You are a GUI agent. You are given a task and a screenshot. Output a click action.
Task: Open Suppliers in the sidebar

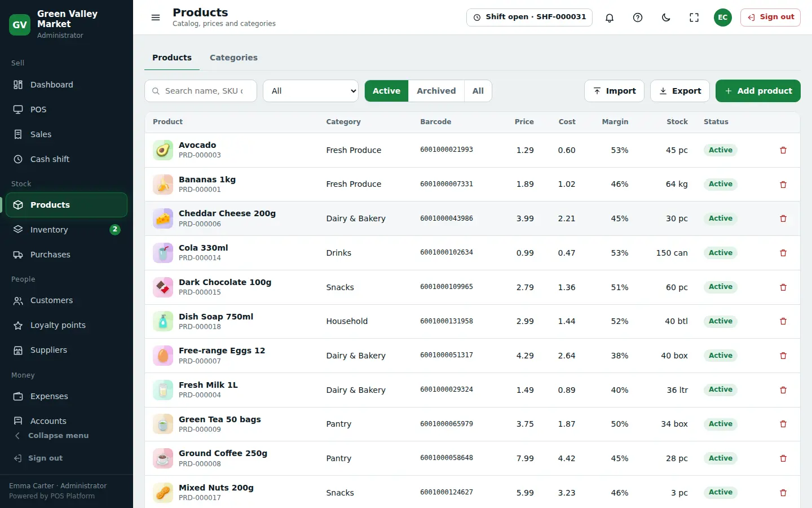[x=67, y=350]
